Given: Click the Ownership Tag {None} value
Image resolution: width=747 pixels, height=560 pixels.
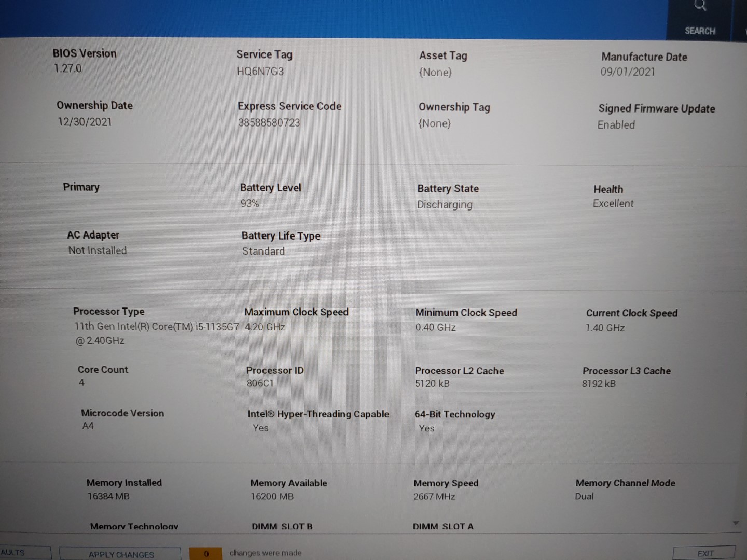Looking at the screenshot, I should pyautogui.click(x=435, y=123).
